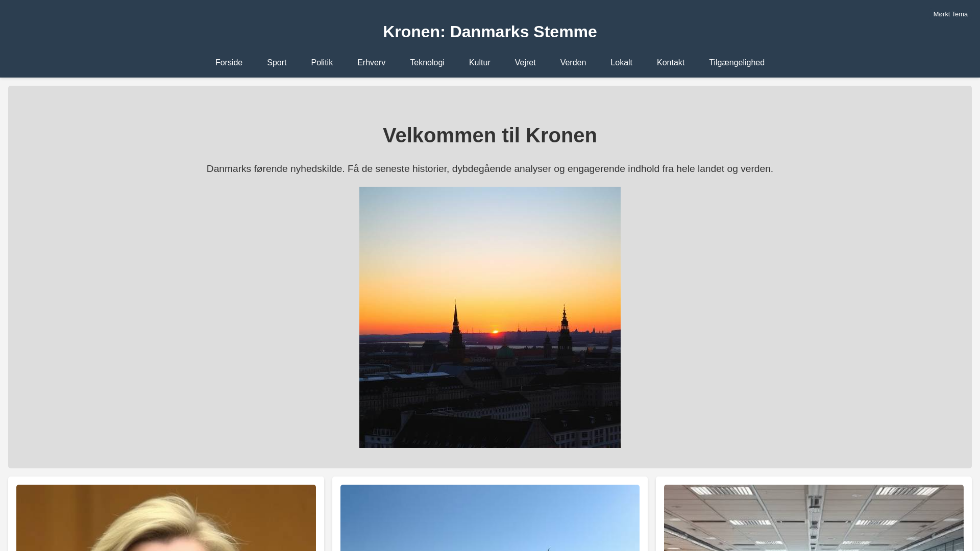Click the gray welcome banner background
This screenshot has width=980, height=551.
153,306
